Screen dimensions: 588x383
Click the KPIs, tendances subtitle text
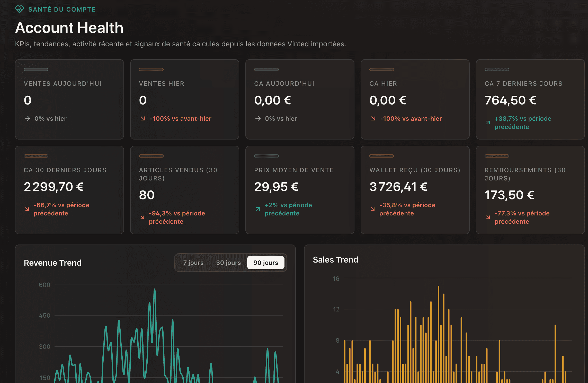[x=181, y=44]
